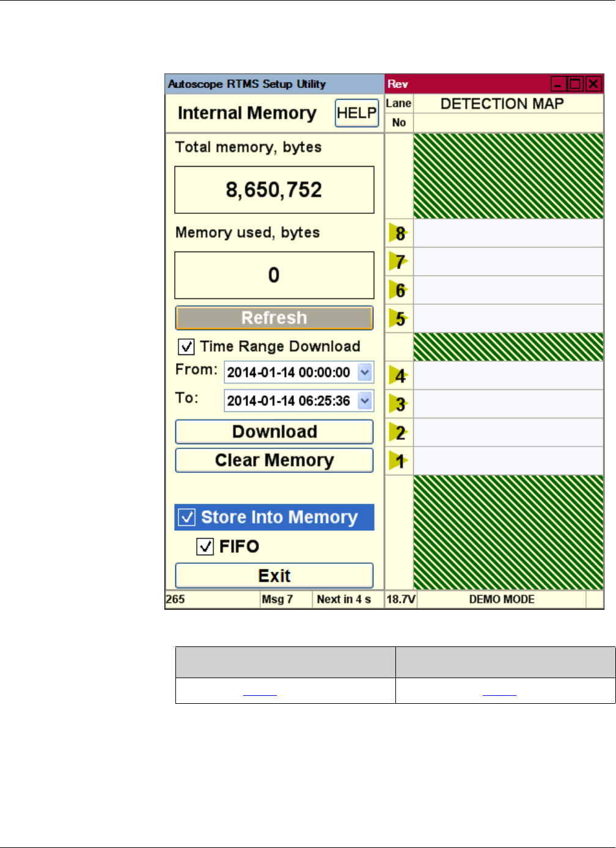Screen dimensions: 616x848
Task: Minimize the Autoscope RTMS window
Action: (558, 84)
